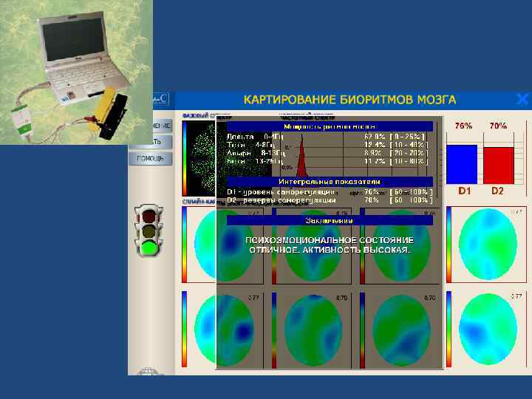This screenshot has height=399, width=532.
Task: Click the 'ПСИХОЭМОЦИОНАЛЬНОЕ СОСТОЯНИЕ' conclusion text
Action: pos(330,240)
